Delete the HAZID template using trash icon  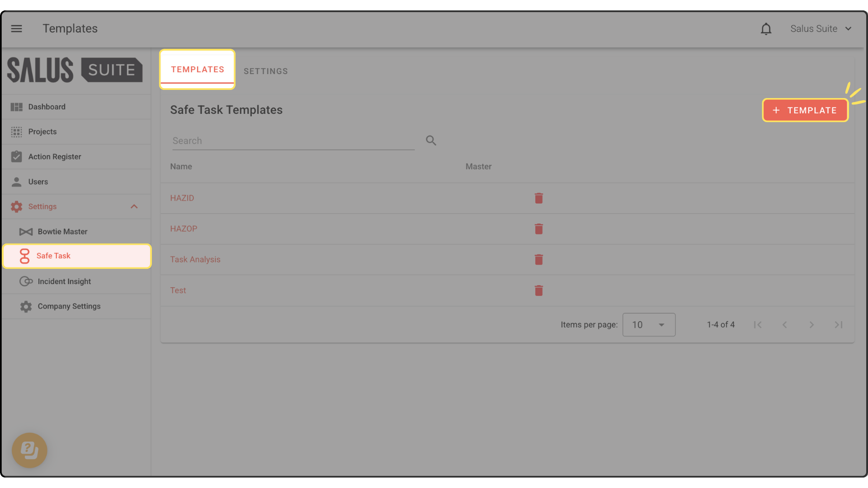pyautogui.click(x=538, y=198)
